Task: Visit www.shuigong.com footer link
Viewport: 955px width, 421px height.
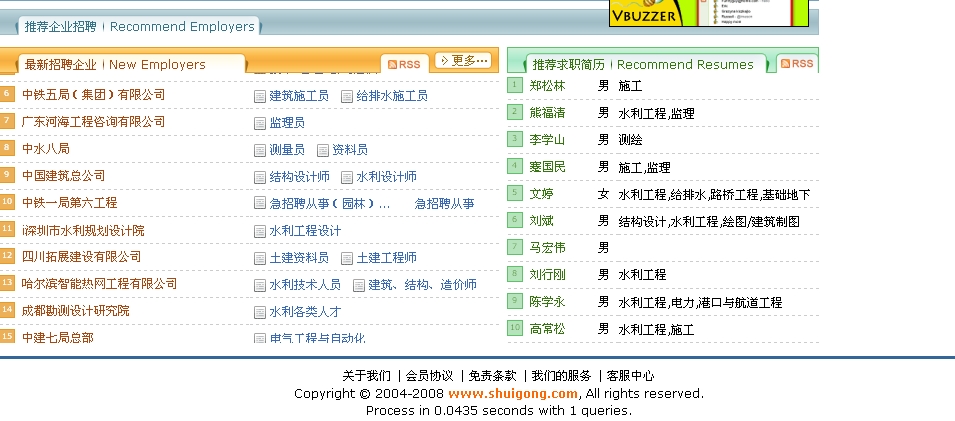Action: [513, 393]
